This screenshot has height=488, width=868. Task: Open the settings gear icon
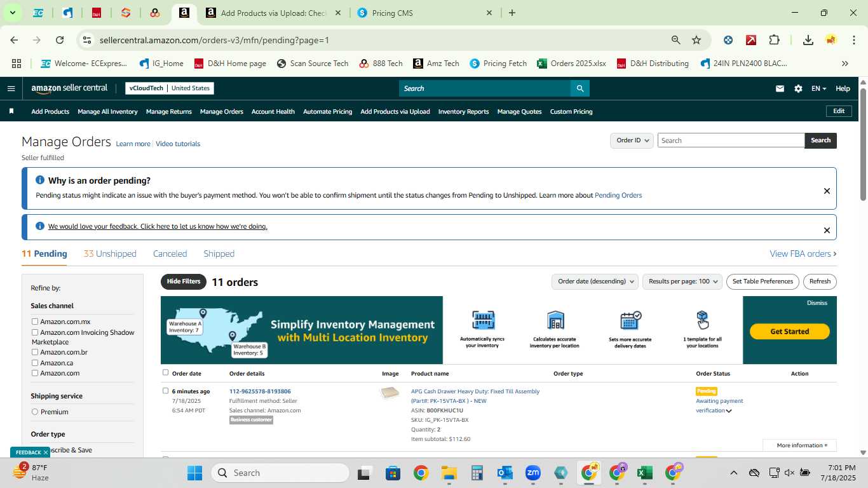tap(798, 88)
